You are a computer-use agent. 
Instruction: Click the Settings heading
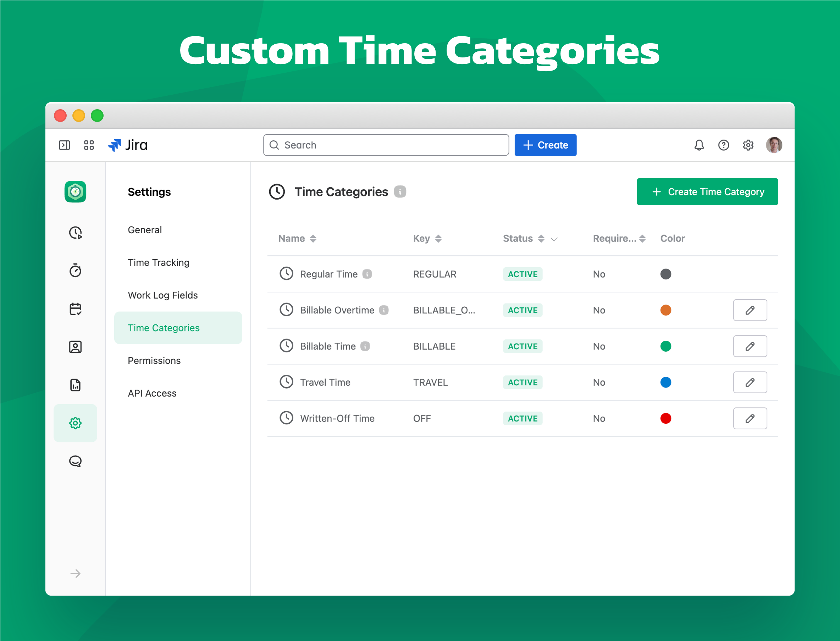click(x=149, y=191)
